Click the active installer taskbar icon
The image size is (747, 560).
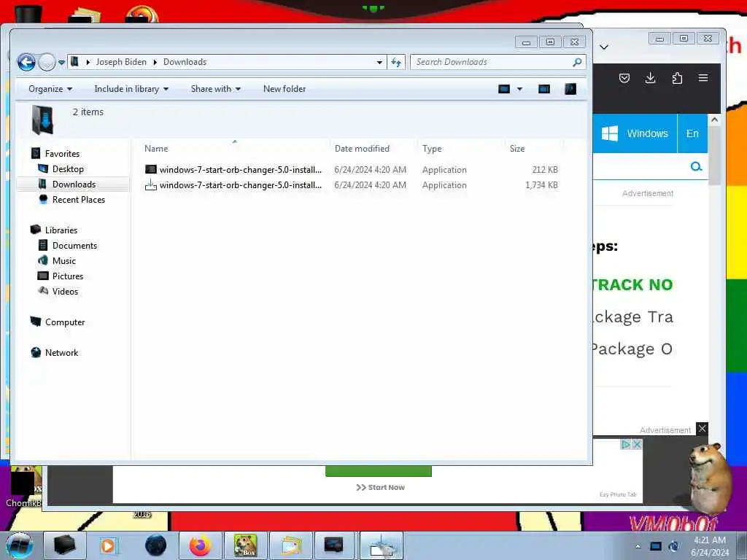(382, 545)
